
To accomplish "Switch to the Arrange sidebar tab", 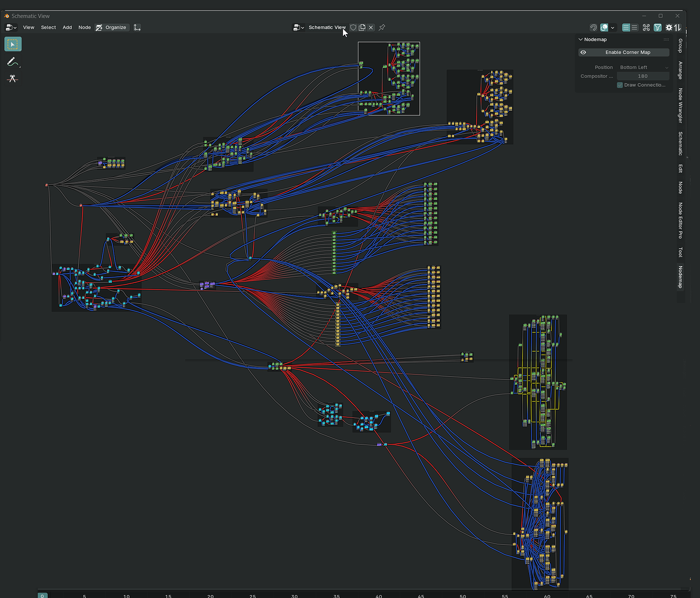I will coord(680,70).
